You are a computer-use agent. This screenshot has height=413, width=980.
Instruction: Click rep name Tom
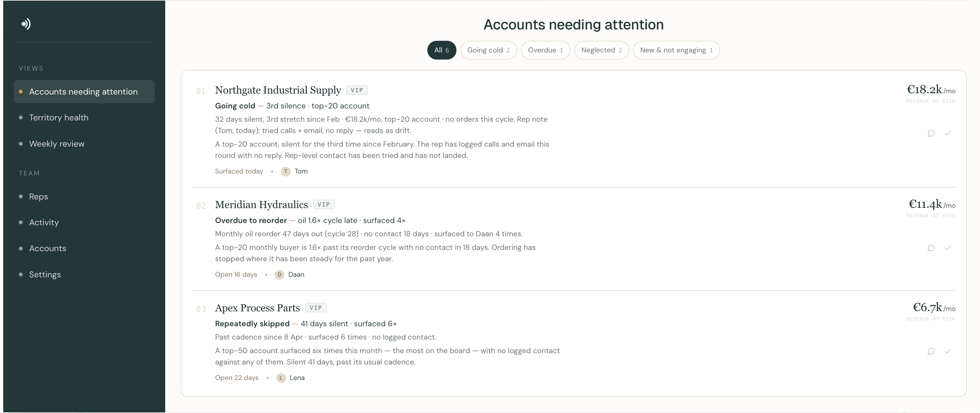click(301, 171)
